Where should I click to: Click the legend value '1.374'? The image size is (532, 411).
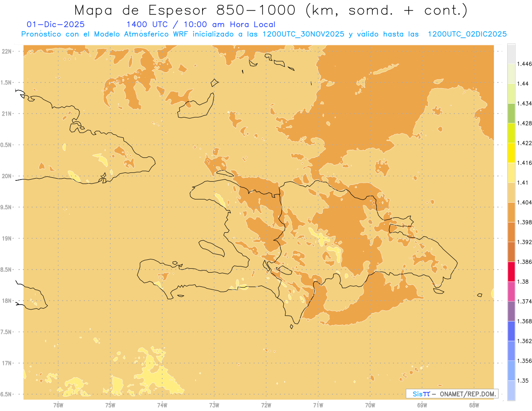click(524, 301)
